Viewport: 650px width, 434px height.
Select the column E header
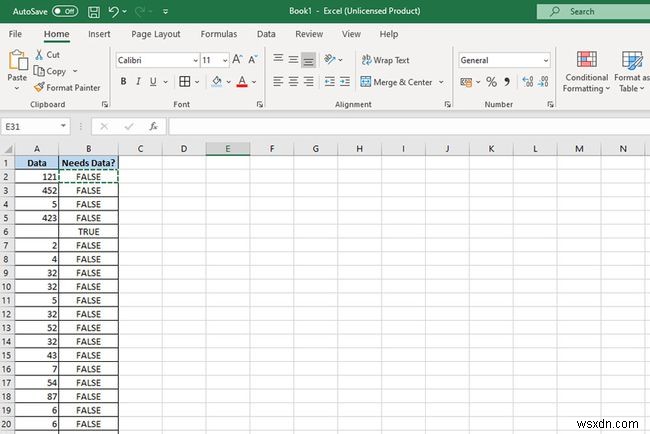tap(228, 149)
